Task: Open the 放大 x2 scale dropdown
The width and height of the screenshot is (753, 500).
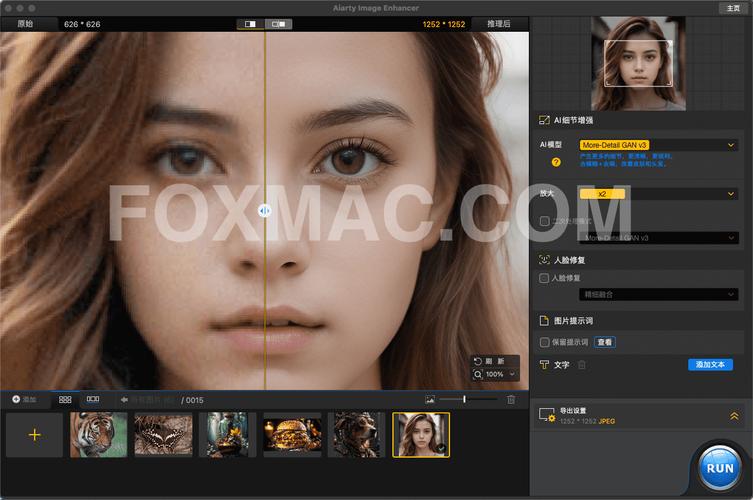Action: coord(658,194)
